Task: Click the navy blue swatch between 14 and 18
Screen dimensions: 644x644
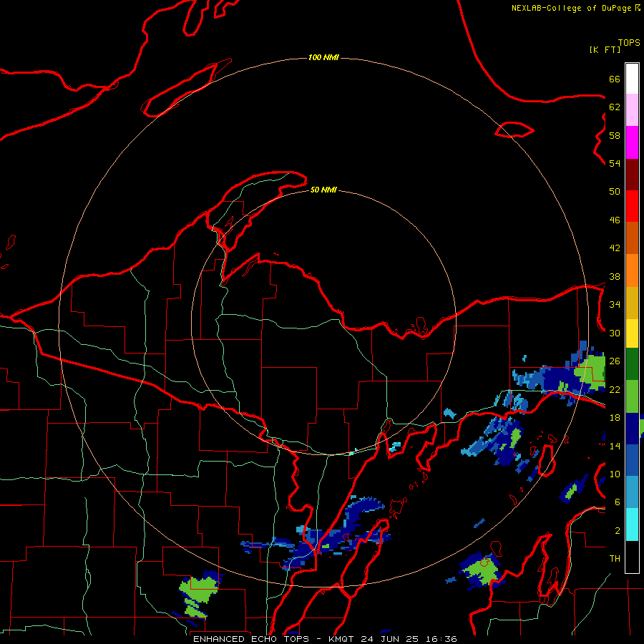Action: (632, 429)
